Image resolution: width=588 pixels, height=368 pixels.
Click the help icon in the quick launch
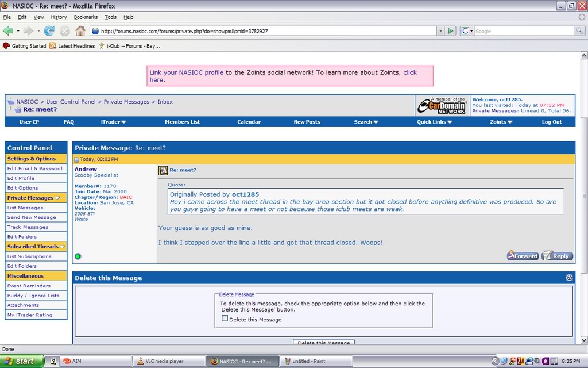[x=53, y=361]
